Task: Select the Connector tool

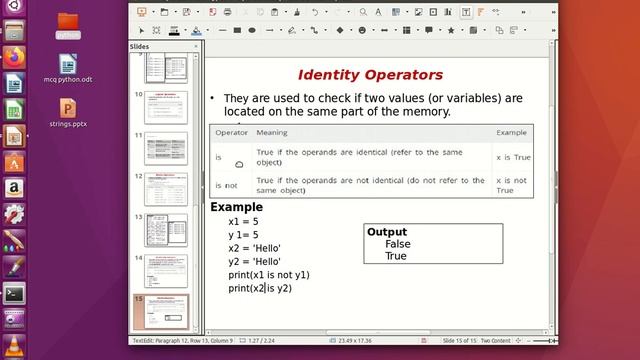Action: (314, 30)
